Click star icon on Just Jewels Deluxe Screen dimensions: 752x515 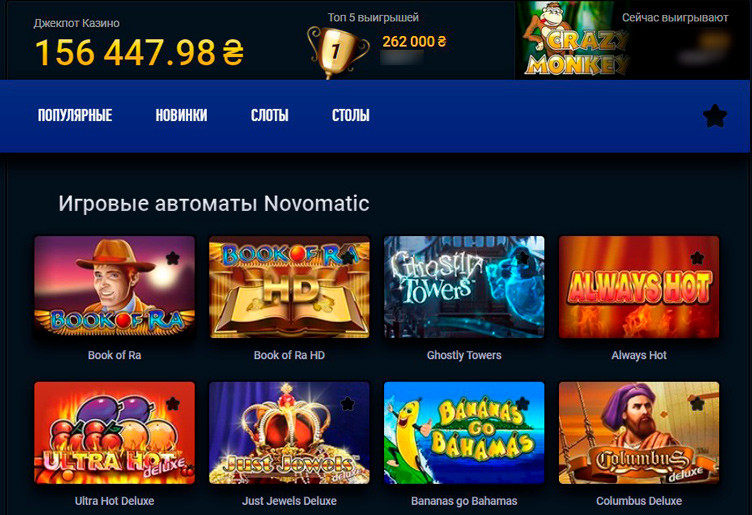point(348,404)
